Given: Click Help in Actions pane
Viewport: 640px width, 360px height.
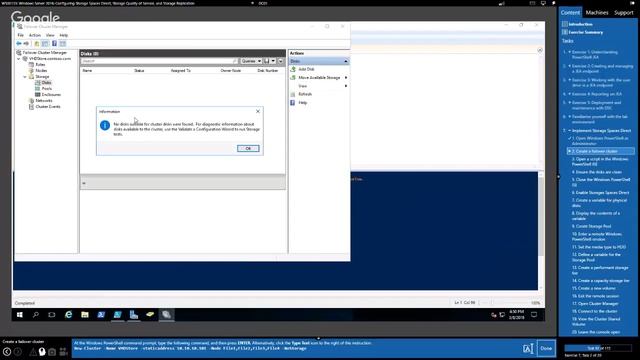Looking at the screenshot, I should tap(302, 103).
